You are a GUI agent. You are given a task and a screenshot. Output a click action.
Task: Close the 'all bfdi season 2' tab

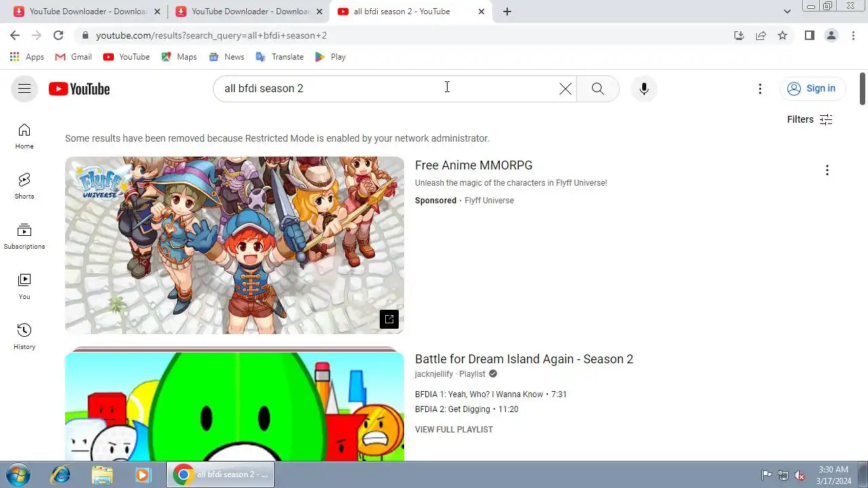[481, 12]
